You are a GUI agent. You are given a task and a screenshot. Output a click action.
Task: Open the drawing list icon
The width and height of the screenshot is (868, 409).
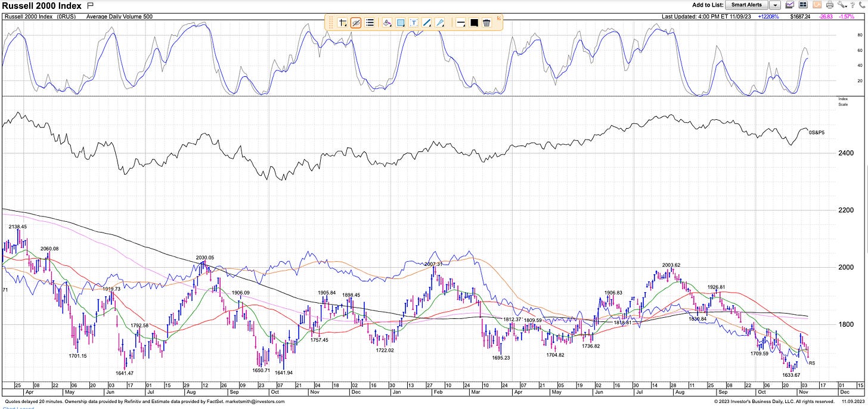[x=370, y=23]
